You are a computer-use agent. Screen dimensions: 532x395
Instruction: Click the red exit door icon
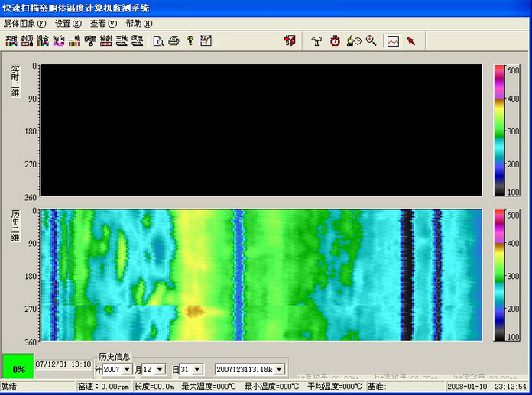coord(290,40)
